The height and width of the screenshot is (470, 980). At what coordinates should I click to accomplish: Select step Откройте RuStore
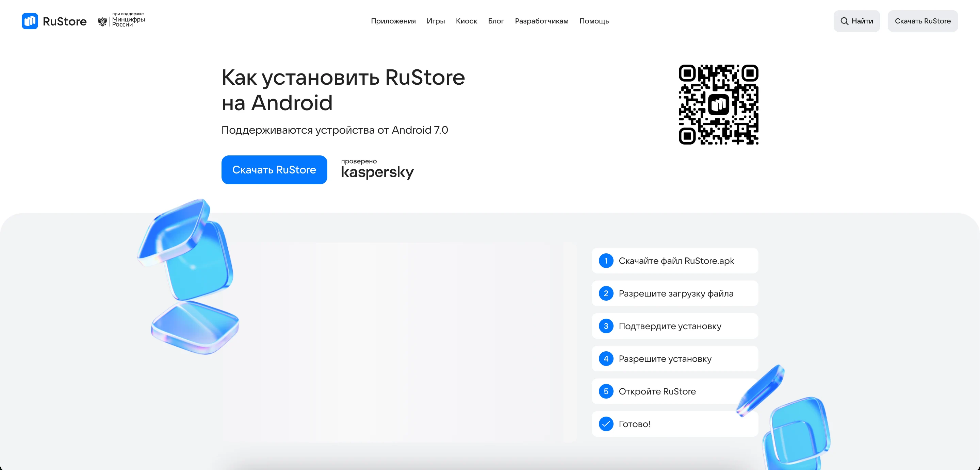pyautogui.click(x=674, y=391)
